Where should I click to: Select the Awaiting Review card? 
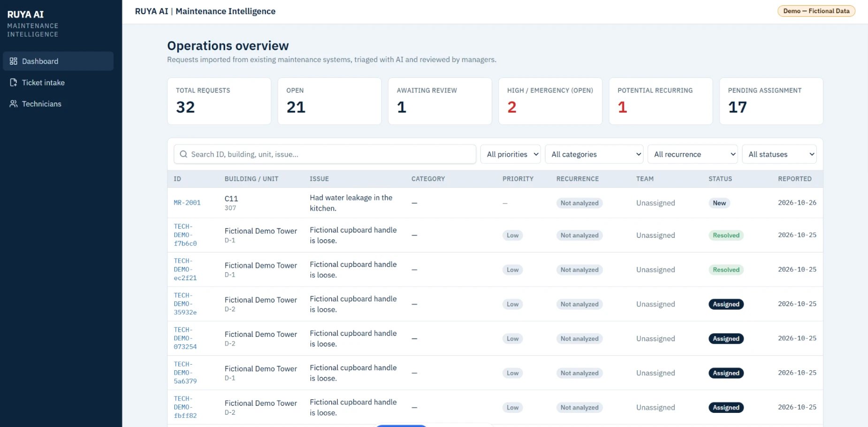coord(440,101)
